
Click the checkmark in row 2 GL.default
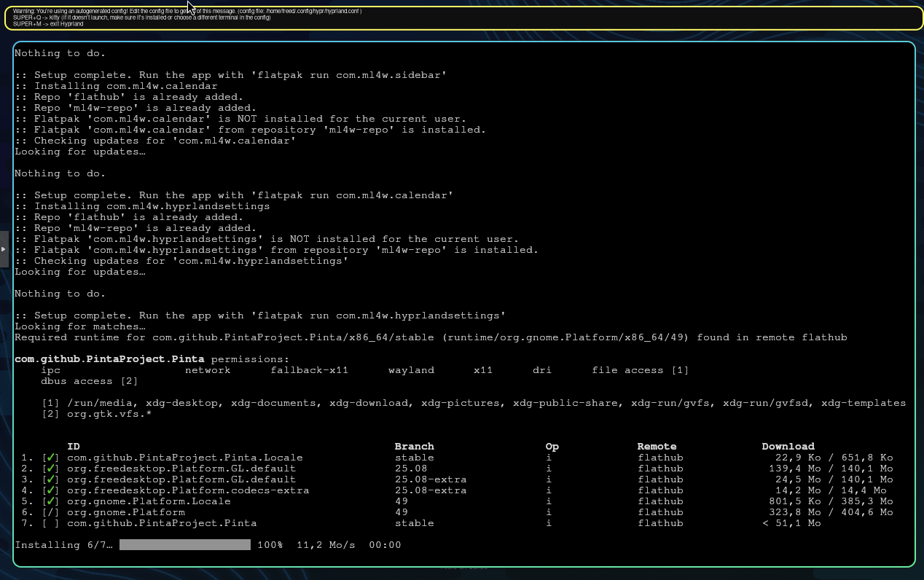point(50,469)
